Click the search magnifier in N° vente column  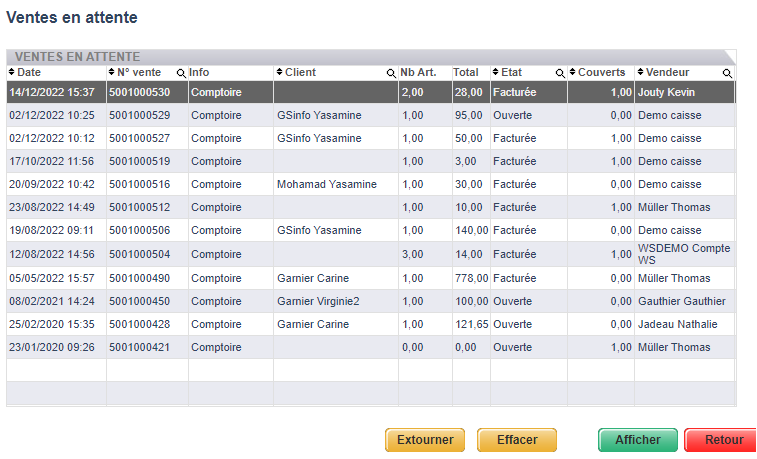tap(181, 74)
